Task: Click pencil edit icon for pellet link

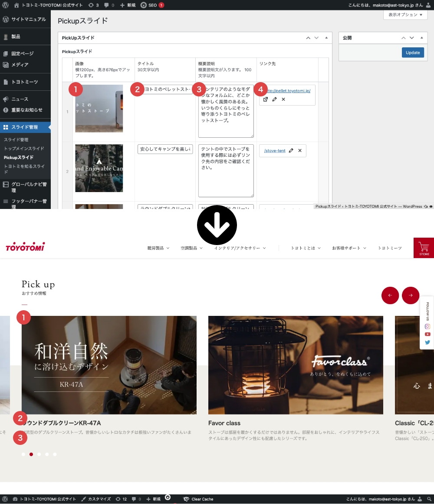Action: click(274, 99)
